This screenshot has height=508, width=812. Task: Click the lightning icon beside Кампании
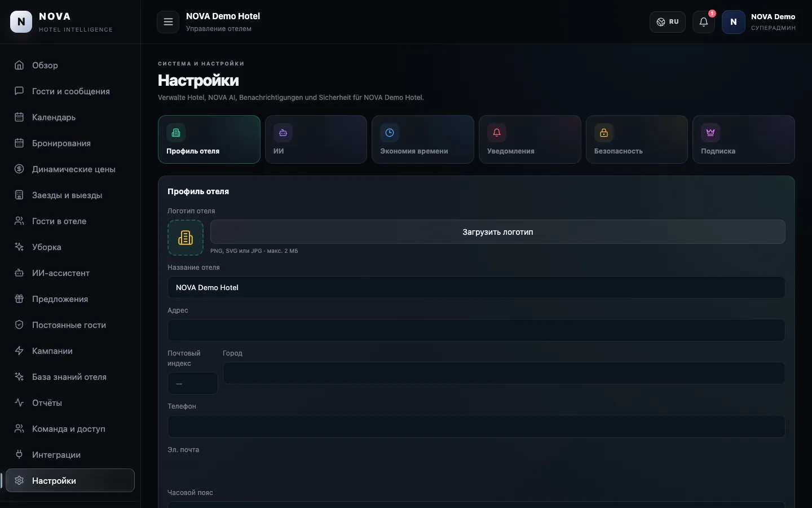tap(19, 351)
